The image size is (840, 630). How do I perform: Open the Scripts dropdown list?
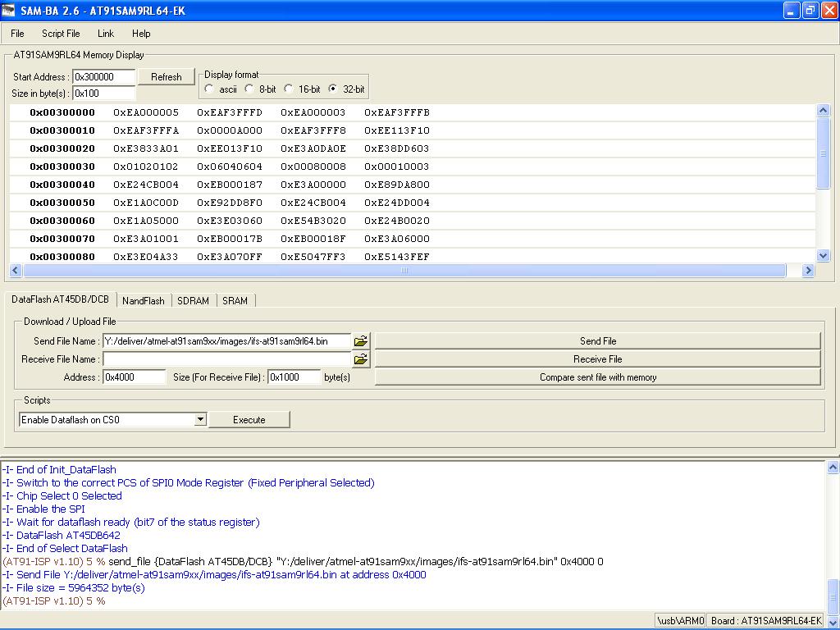(x=200, y=420)
